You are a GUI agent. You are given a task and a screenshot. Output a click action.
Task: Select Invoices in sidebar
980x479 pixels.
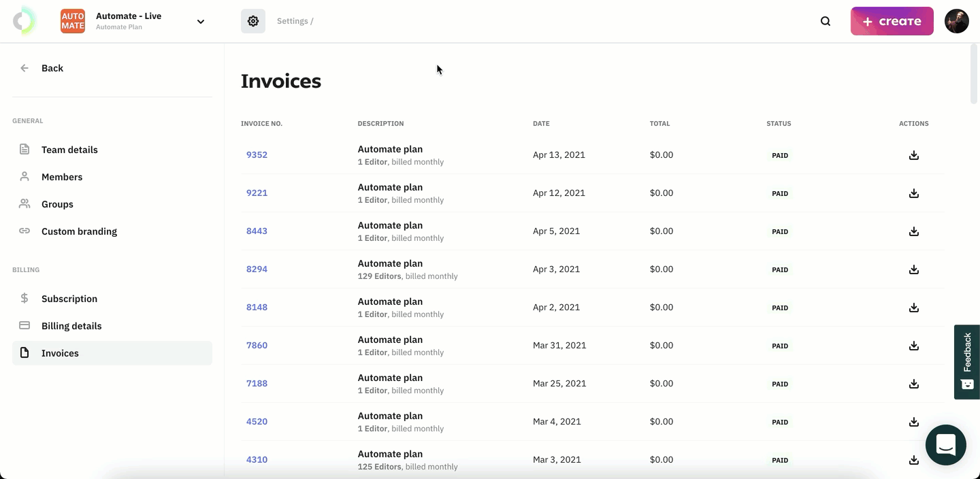click(112, 353)
